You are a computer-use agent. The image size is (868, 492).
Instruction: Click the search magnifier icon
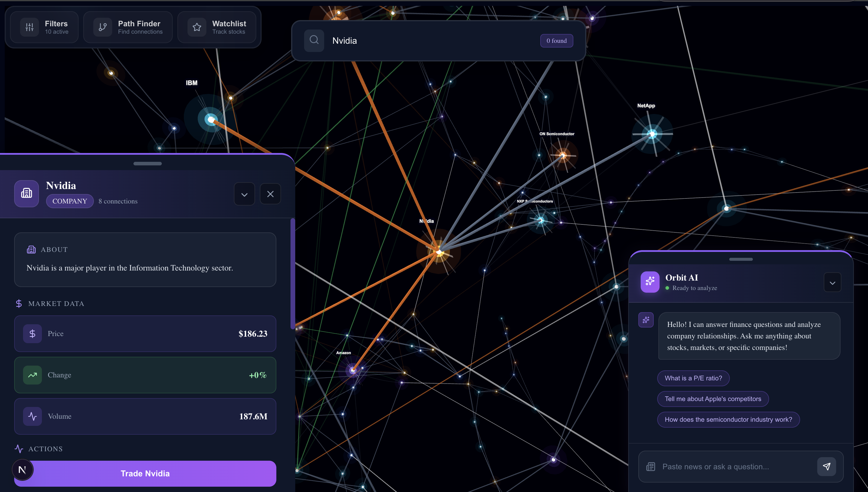(314, 40)
